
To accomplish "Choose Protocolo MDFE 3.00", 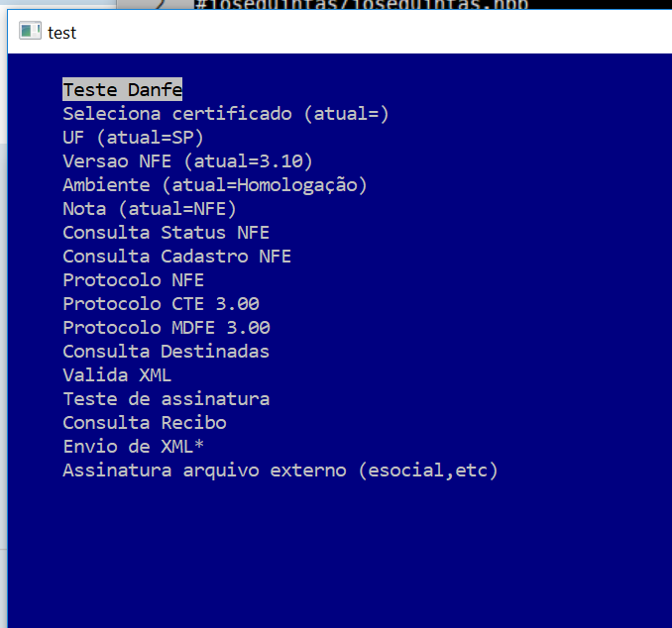I will [166, 328].
